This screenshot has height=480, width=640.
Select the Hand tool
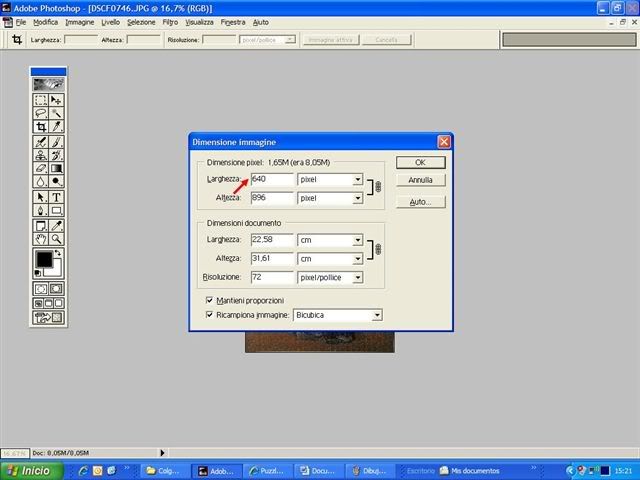pos(40,239)
